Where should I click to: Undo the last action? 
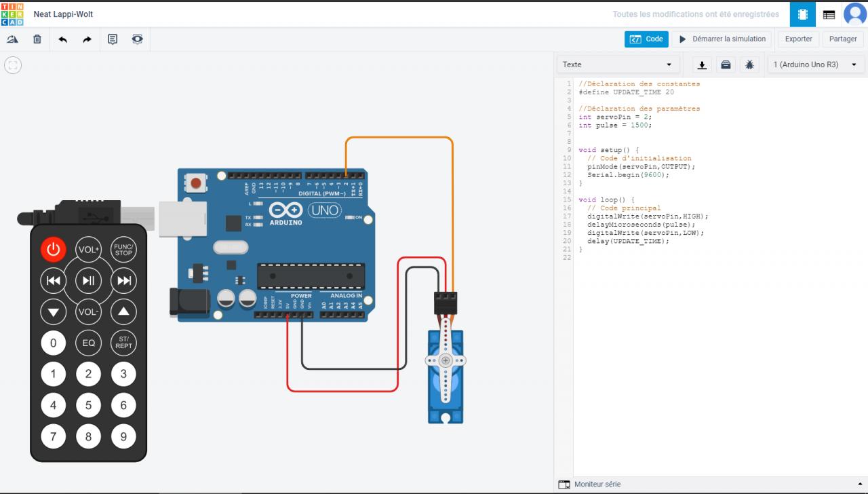(x=62, y=39)
